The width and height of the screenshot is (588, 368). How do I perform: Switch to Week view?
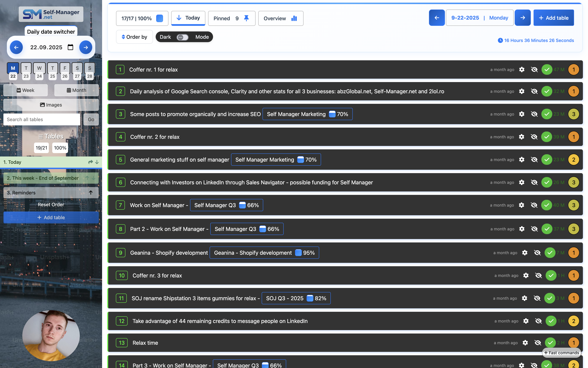(25, 90)
